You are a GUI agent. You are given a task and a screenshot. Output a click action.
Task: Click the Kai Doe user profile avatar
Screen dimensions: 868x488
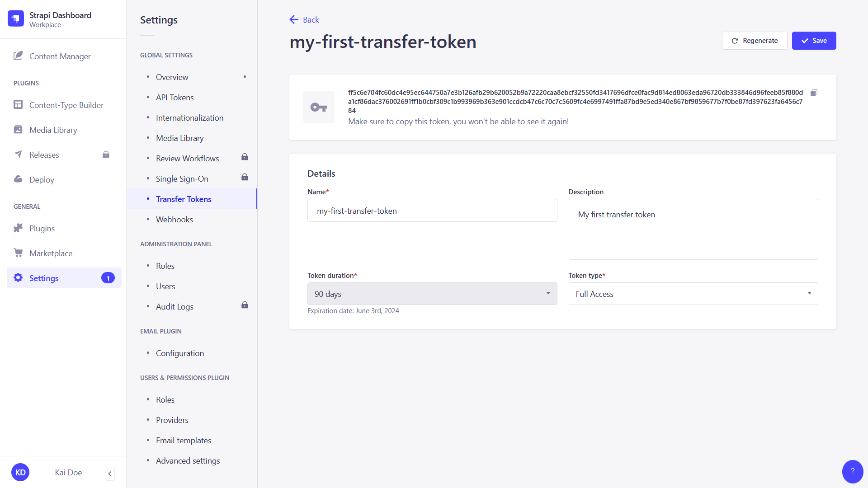[x=20, y=473]
